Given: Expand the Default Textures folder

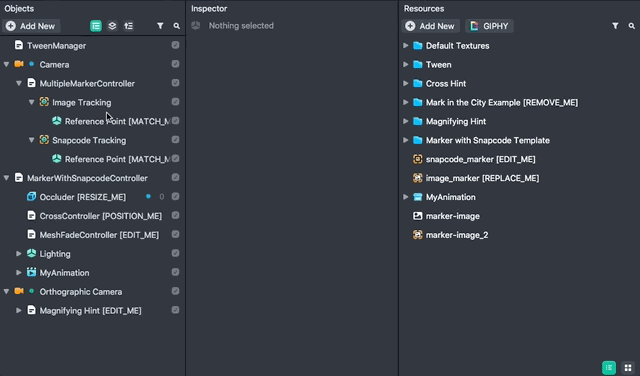Looking at the screenshot, I should (x=406, y=45).
